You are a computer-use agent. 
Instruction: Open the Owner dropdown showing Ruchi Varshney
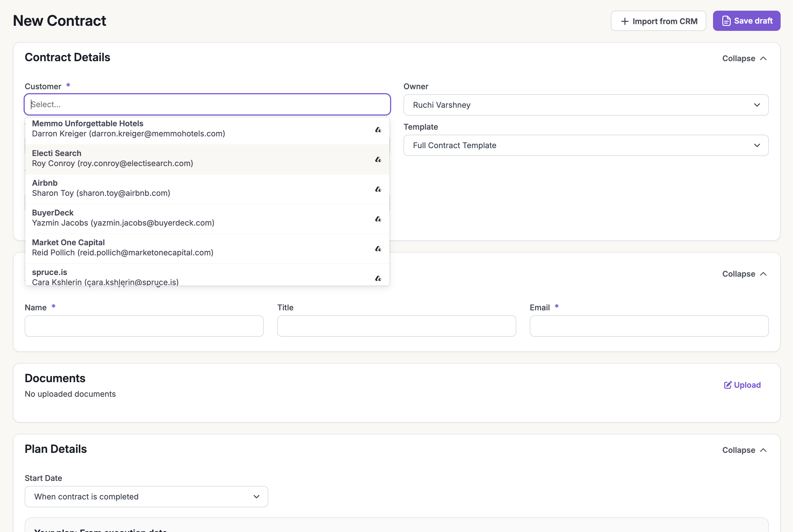point(586,105)
